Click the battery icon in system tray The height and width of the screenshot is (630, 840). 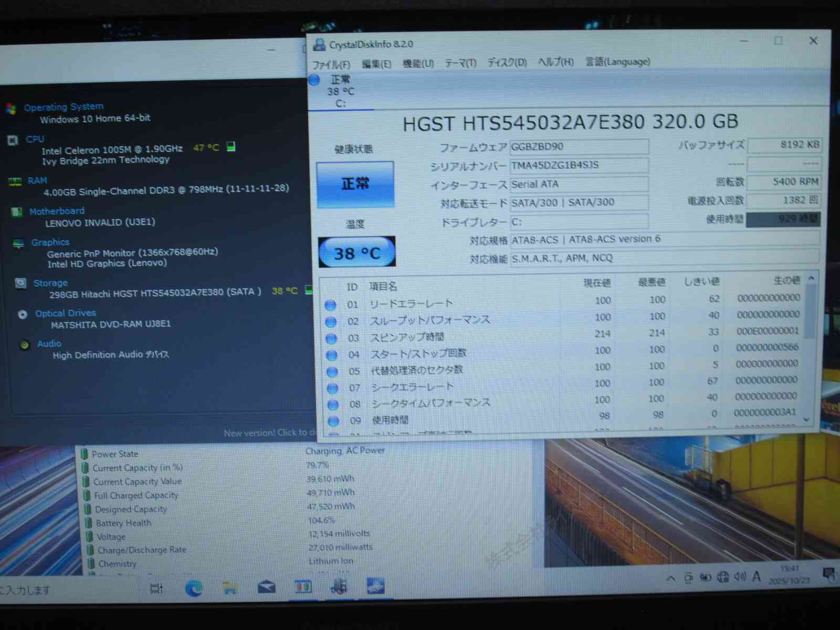point(706,577)
